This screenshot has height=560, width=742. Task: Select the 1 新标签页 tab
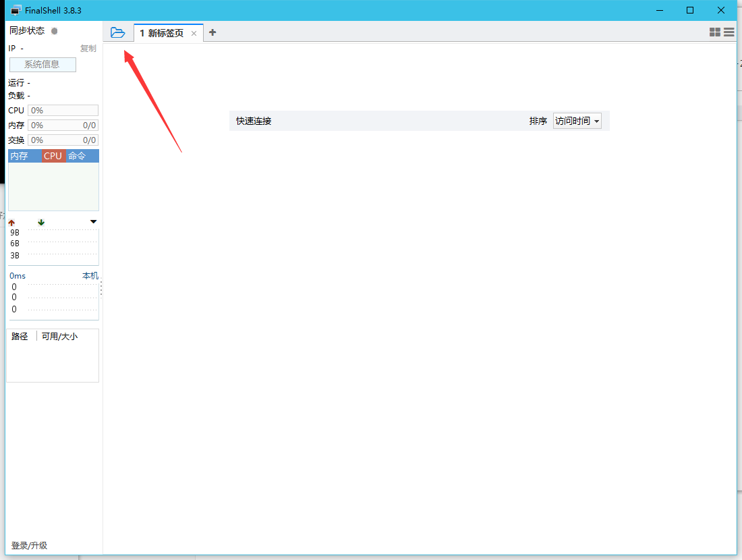(162, 33)
